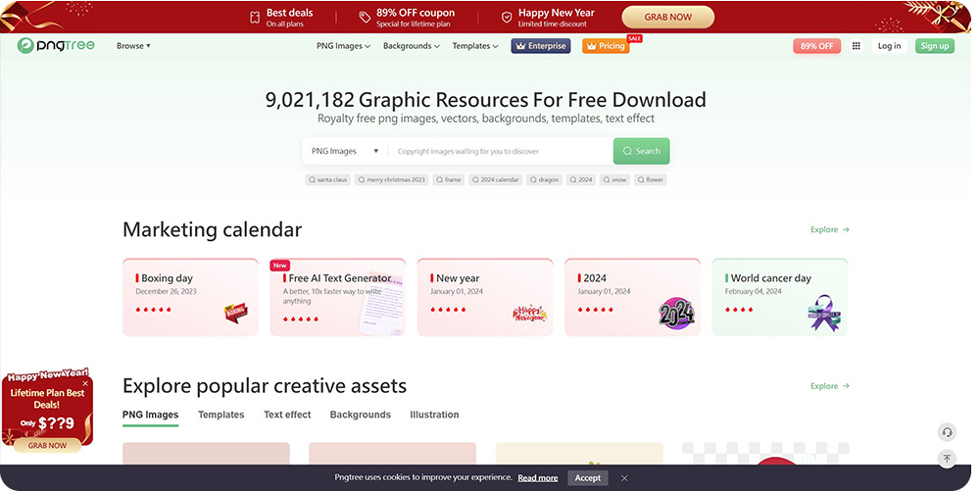Open the Free AI Text Generator card
The width and height of the screenshot is (980, 491).
click(x=338, y=297)
